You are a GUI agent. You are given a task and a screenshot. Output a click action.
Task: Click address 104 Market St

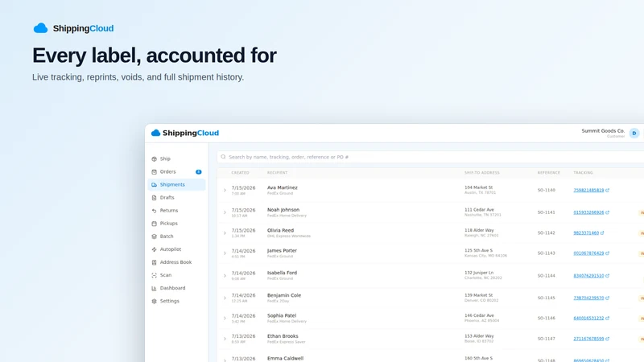(x=478, y=187)
